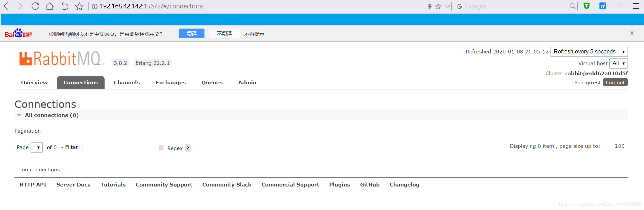Go back with the browser back arrow

[x=6, y=6]
